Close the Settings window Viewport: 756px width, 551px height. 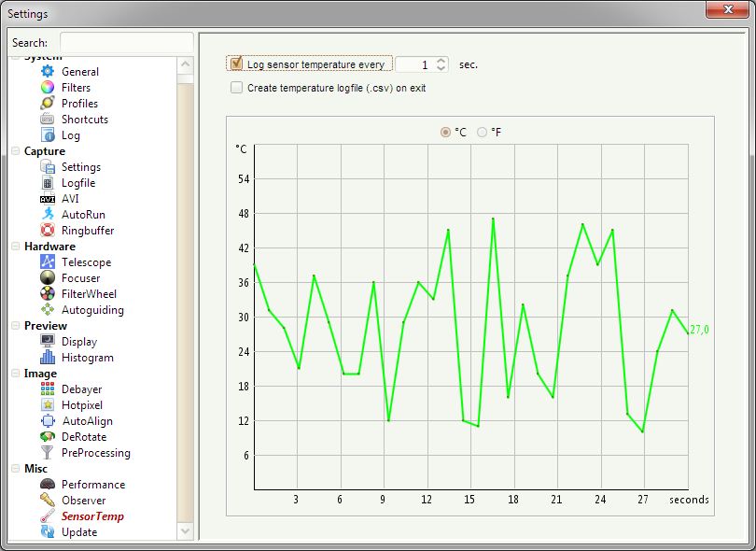(728, 9)
